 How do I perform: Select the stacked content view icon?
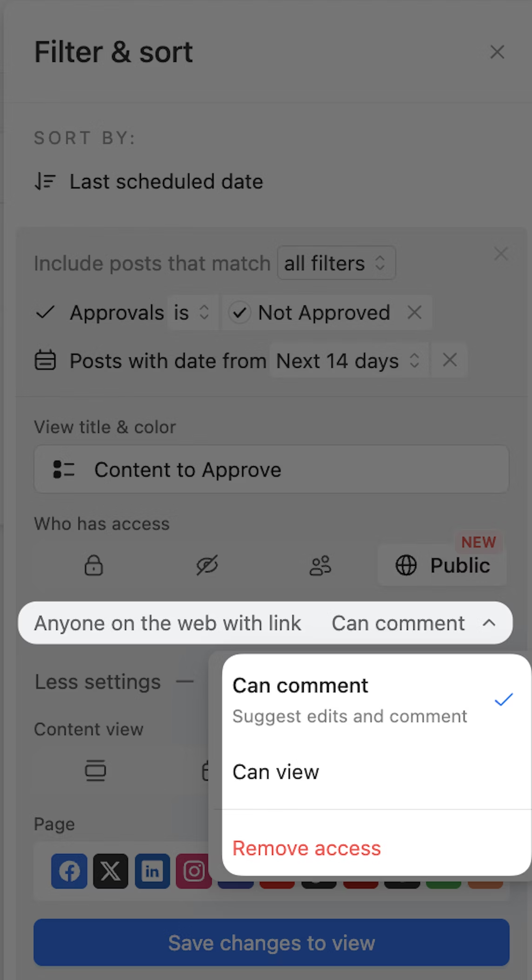95,770
